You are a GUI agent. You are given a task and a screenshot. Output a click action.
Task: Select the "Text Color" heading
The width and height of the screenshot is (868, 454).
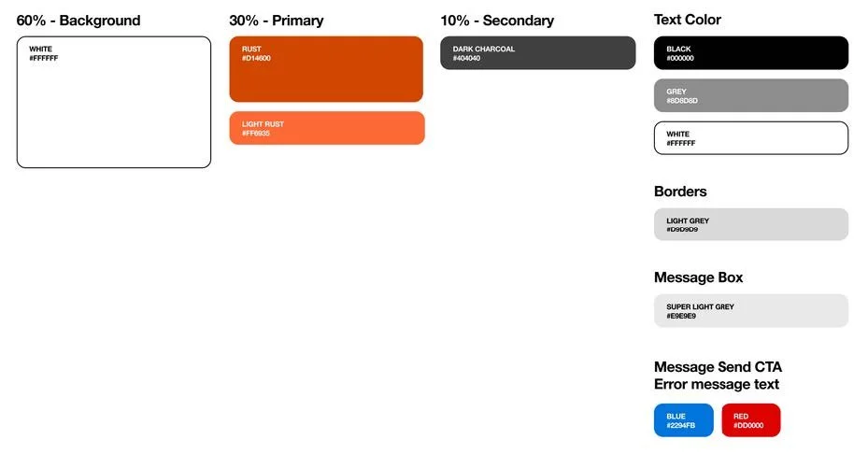(688, 20)
